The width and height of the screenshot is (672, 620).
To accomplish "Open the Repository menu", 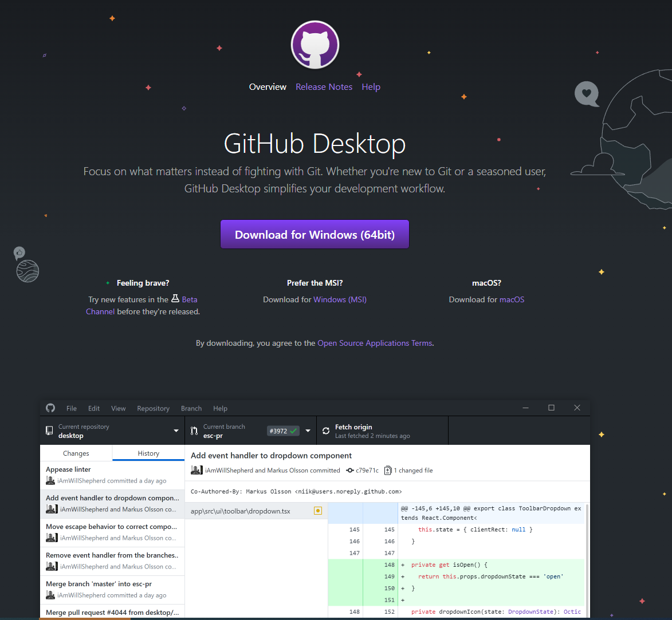I will [x=153, y=409].
